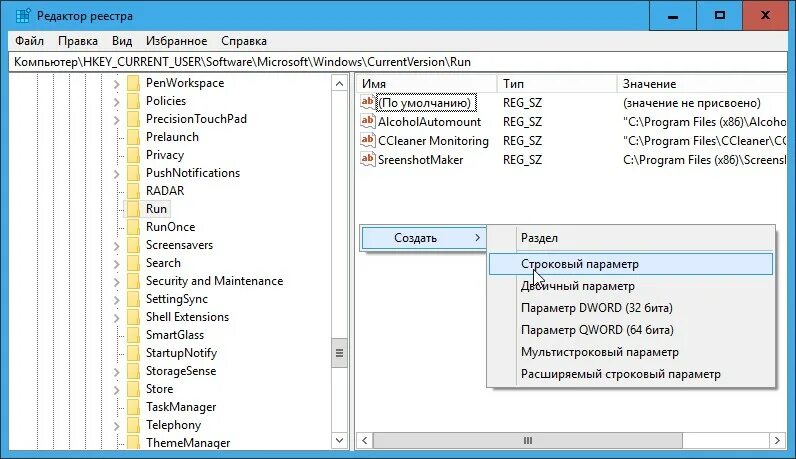
Task: Open the Файл menu
Action: tap(29, 41)
